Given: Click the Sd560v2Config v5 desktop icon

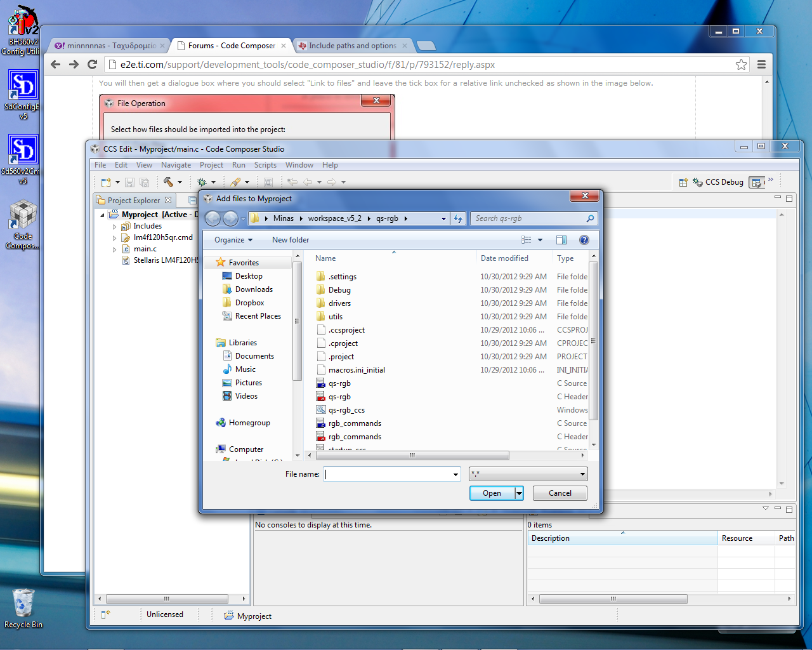Looking at the screenshot, I should click(x=23, y=159).
